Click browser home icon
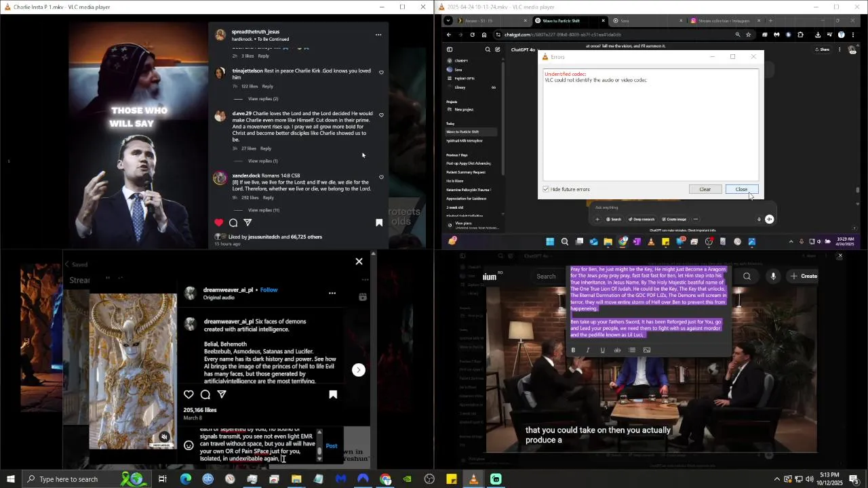Image resolution: width=868 pixels, height=488 pixels. [x=484, y=35]
